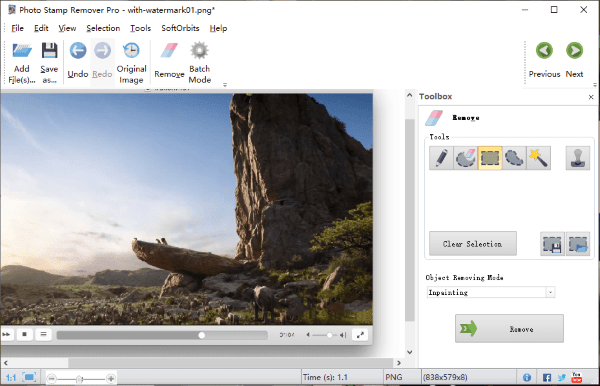
Task: Open the Selection menu
Action: click(x=103, y=28)
